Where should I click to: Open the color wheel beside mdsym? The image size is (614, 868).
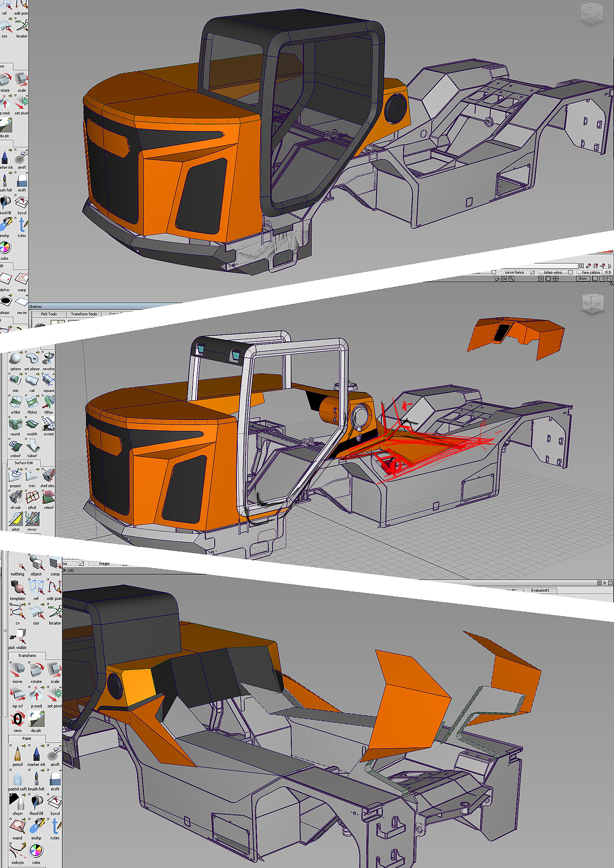[x=36, y=851]
